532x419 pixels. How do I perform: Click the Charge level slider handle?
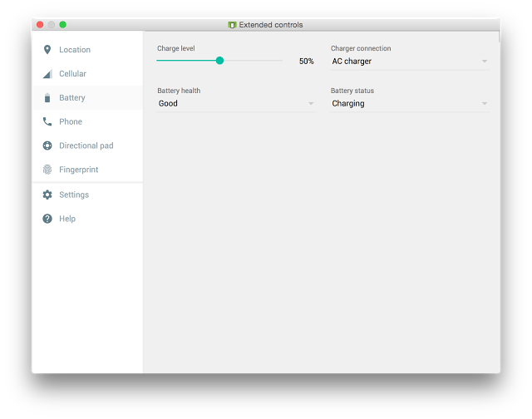(x=219, y=61)
